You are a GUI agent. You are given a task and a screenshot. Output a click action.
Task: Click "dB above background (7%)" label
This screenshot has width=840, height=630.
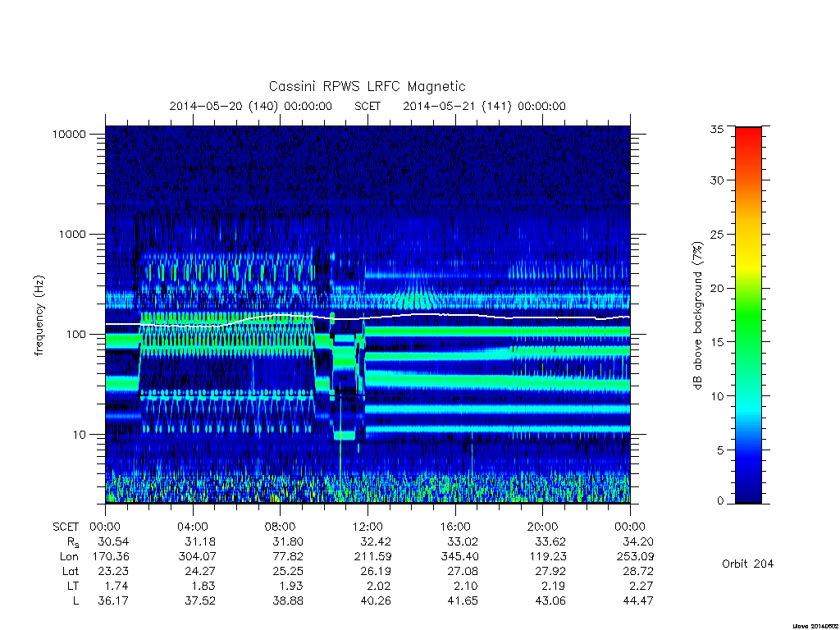point(697,316)
